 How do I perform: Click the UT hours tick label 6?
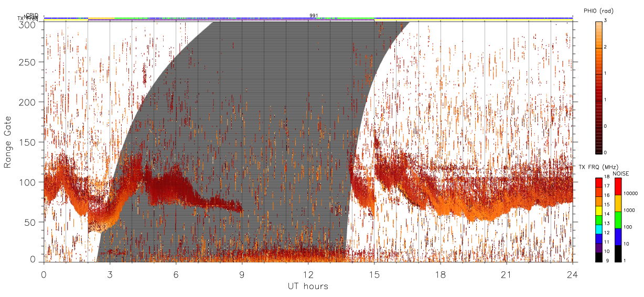click(x=176, y=274)
